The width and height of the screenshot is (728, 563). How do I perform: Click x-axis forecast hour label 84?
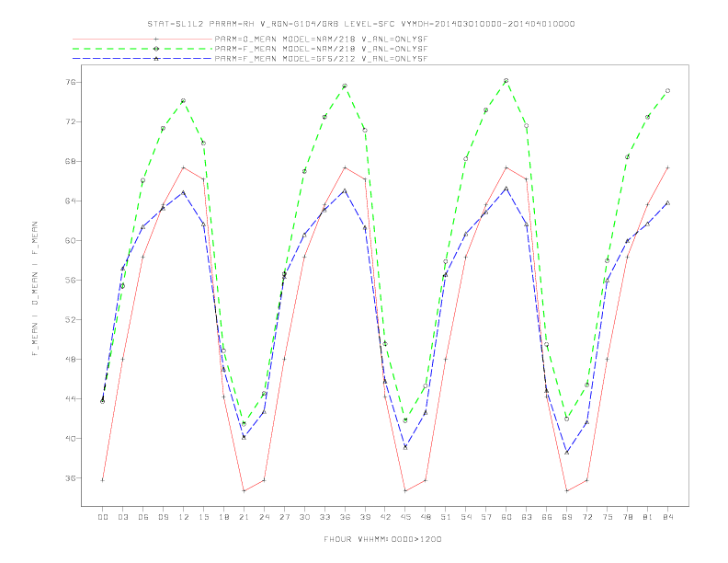(667, 517)
